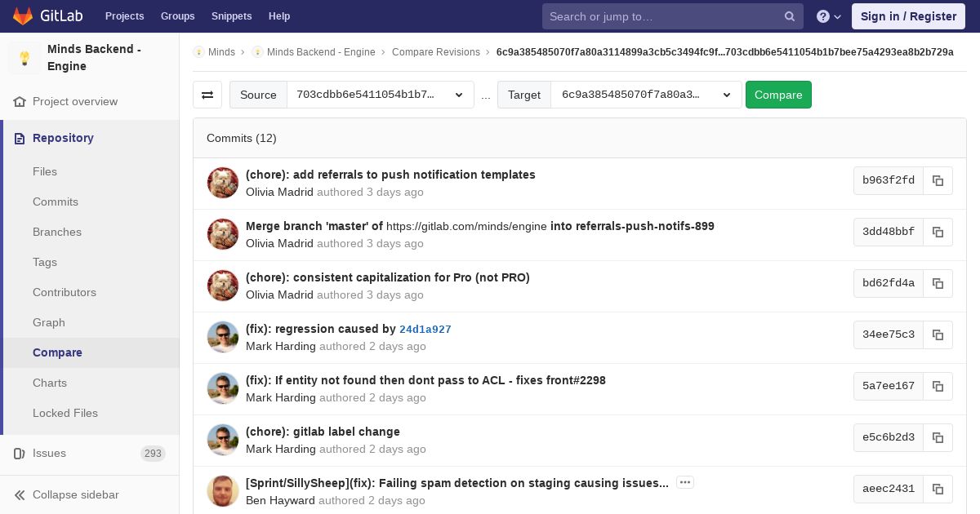This screenshot has width=980, height=514.
Task: Click the Minds Backend project lightbulb avatar
Action: click(x=24, y=58)
